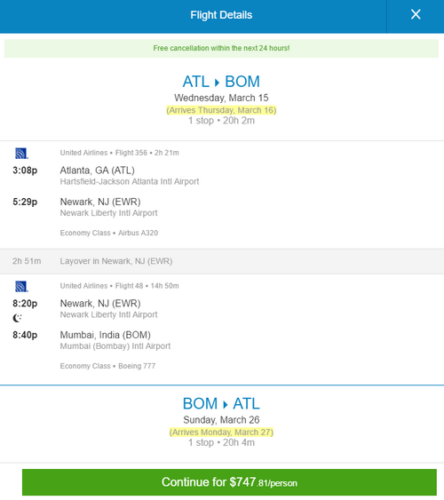Screen dimensions: 444x500
Task: Click the Economy Class Airbus A320 text
Action: point(109,233)
